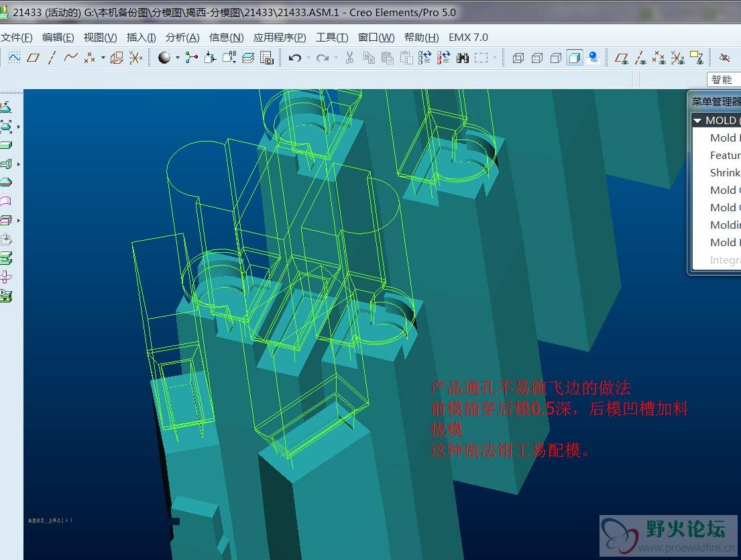Click the dashed selection box icon
Screen dimensions: 741x560
[481, 58]
